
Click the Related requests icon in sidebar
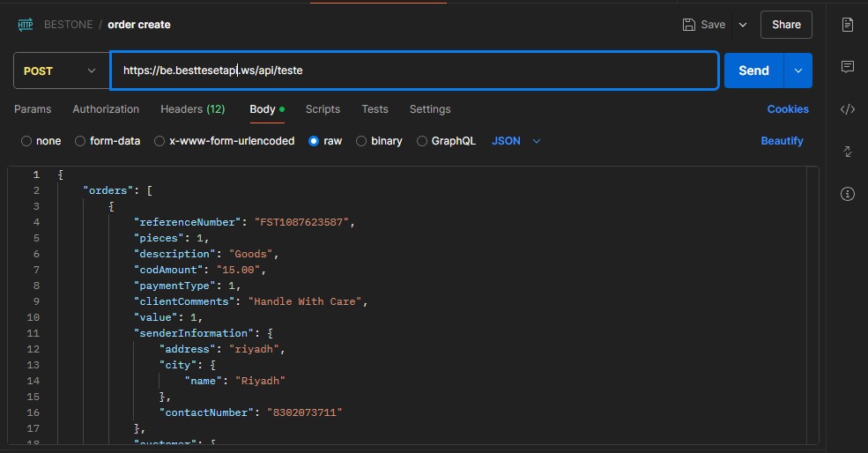click(848, 152)
